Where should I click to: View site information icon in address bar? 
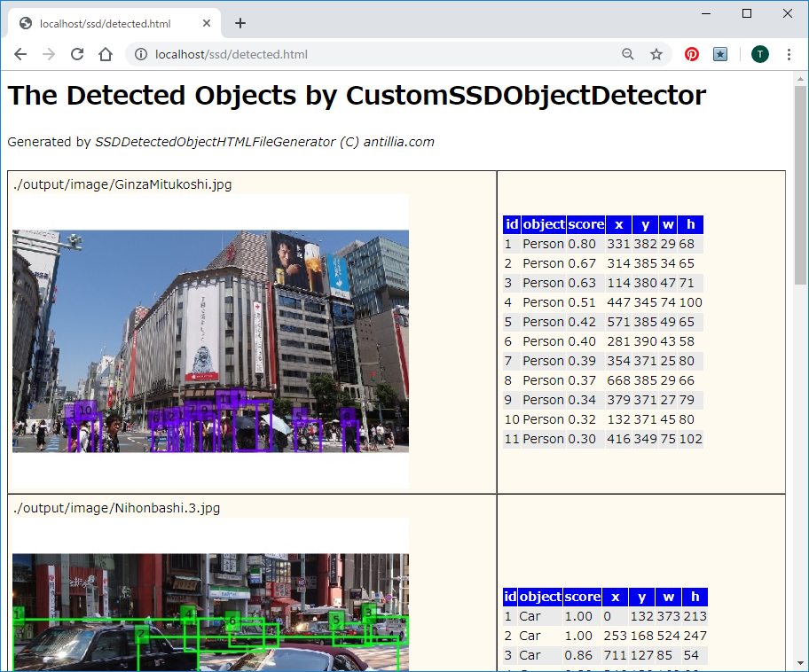click(141, 54)
